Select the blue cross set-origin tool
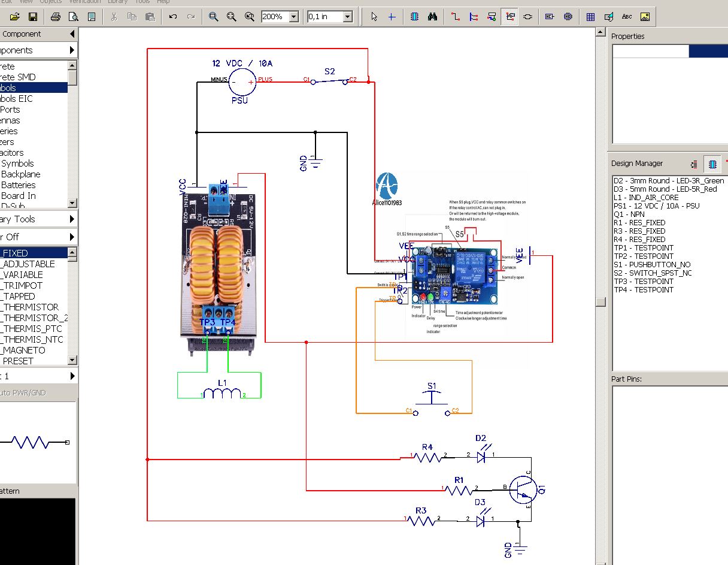 tap(392, 17)
